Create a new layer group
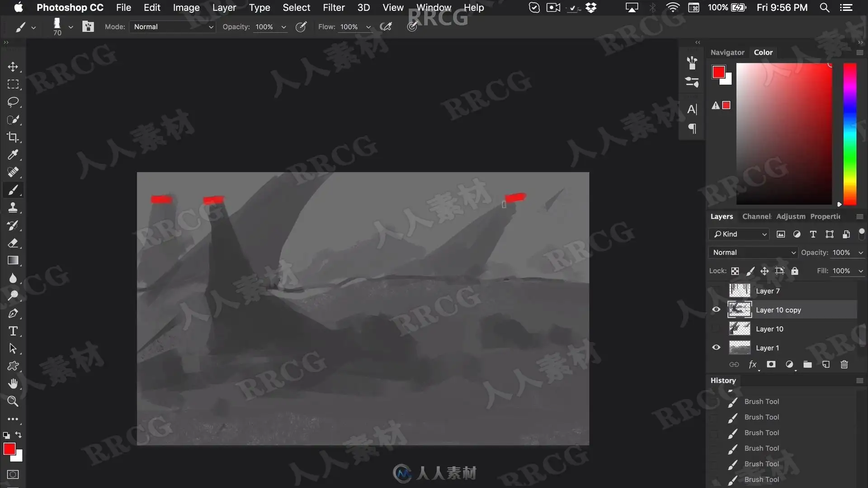868x488 pixels. coord(807,364)
